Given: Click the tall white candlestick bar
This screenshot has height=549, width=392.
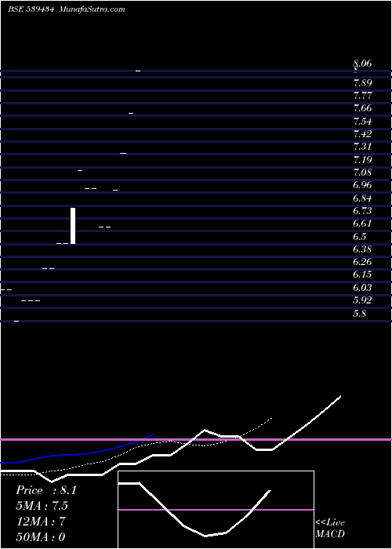Looking at the screenshot, I should 73,226.
